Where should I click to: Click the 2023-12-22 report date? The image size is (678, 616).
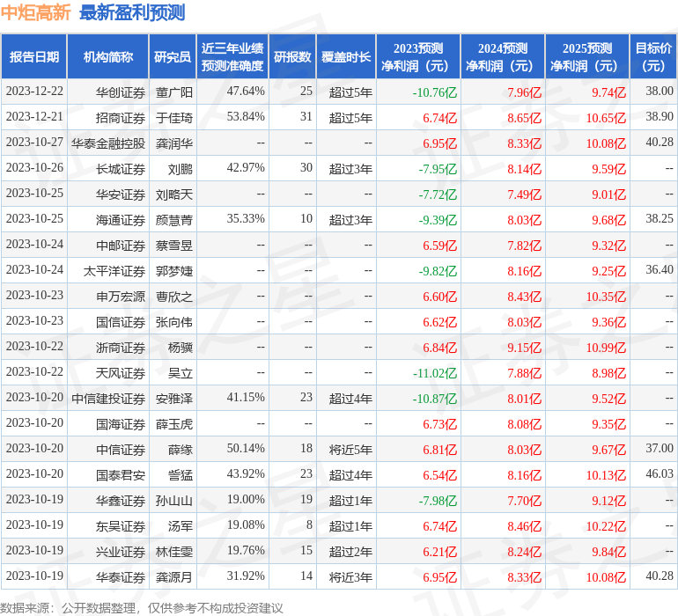(x=34, y=92)
